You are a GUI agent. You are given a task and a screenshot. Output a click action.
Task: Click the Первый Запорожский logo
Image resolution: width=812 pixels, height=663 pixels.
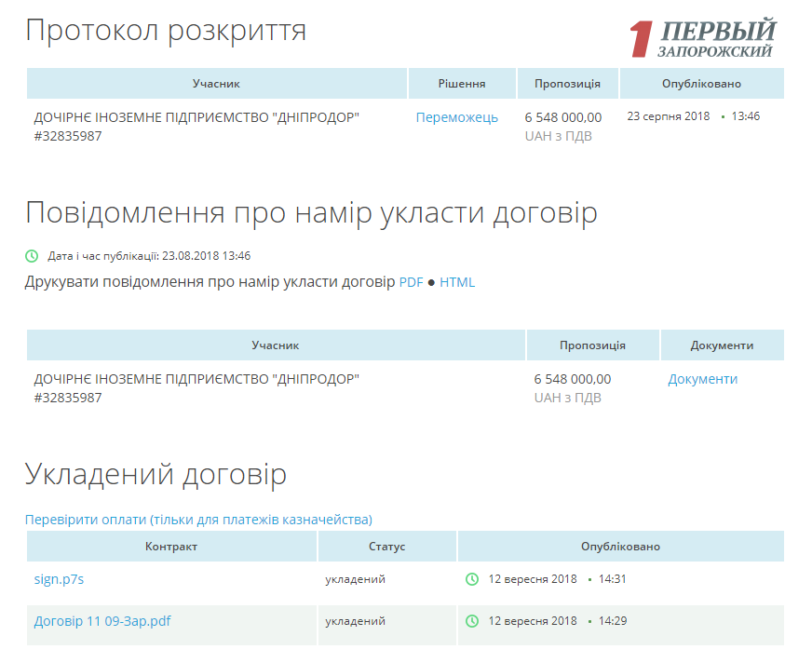pyautogui.click(x=704, y=38)
